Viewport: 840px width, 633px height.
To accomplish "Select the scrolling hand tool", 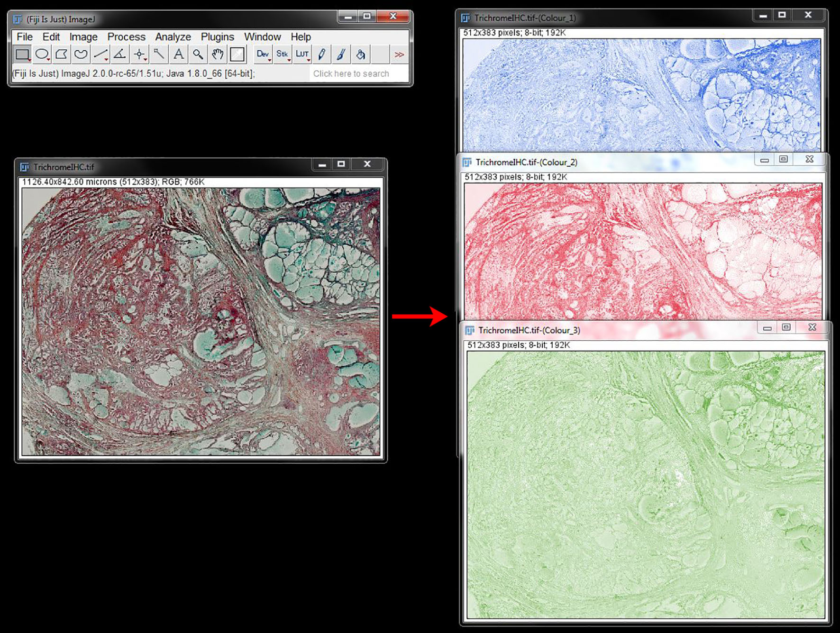I will pos(217,54).
